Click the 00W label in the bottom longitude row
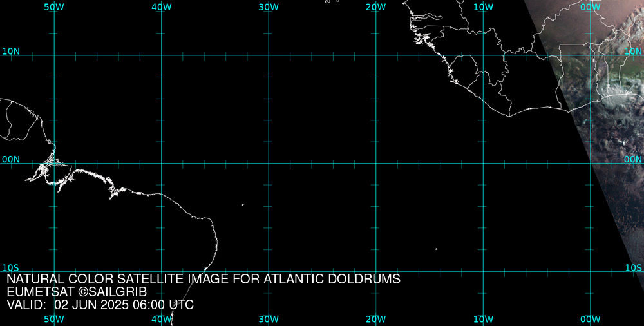This screenshot has height=326, width=644. point(591,320)
